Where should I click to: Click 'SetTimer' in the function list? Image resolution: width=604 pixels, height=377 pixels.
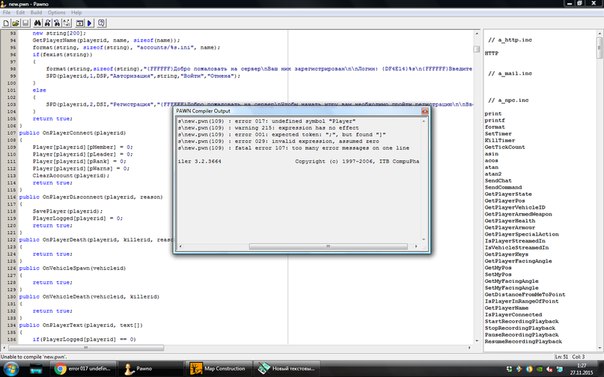pos(498,134)
